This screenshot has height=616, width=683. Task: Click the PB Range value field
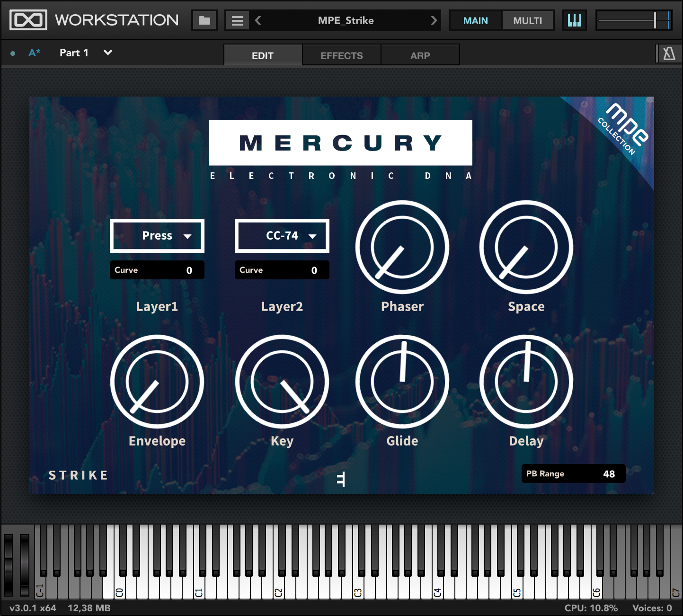[x=574, y=473]
